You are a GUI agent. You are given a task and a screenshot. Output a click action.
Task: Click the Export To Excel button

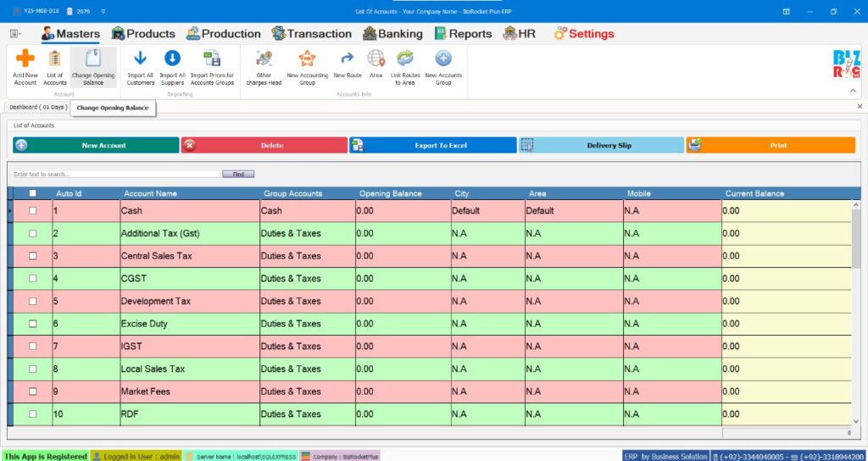(432, 146)
